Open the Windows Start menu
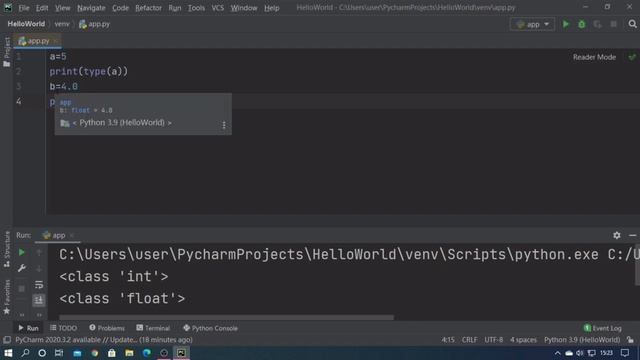This screenshot has width=640, height=360. [8, 353]
